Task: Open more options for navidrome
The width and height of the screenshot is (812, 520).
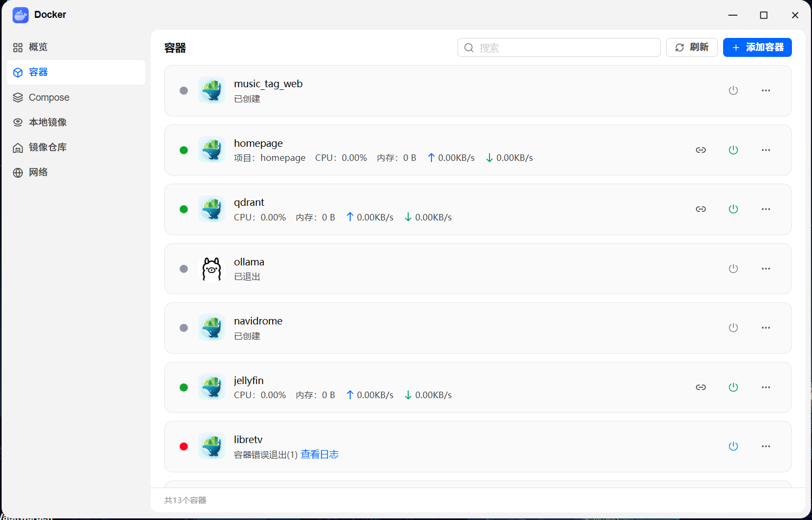Action: [x=766, y=328]
